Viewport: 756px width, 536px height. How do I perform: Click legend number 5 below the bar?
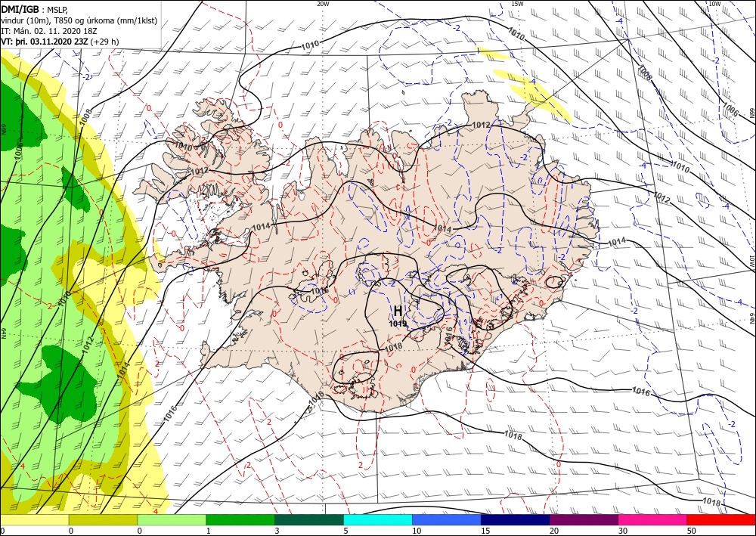pos(345,531)
